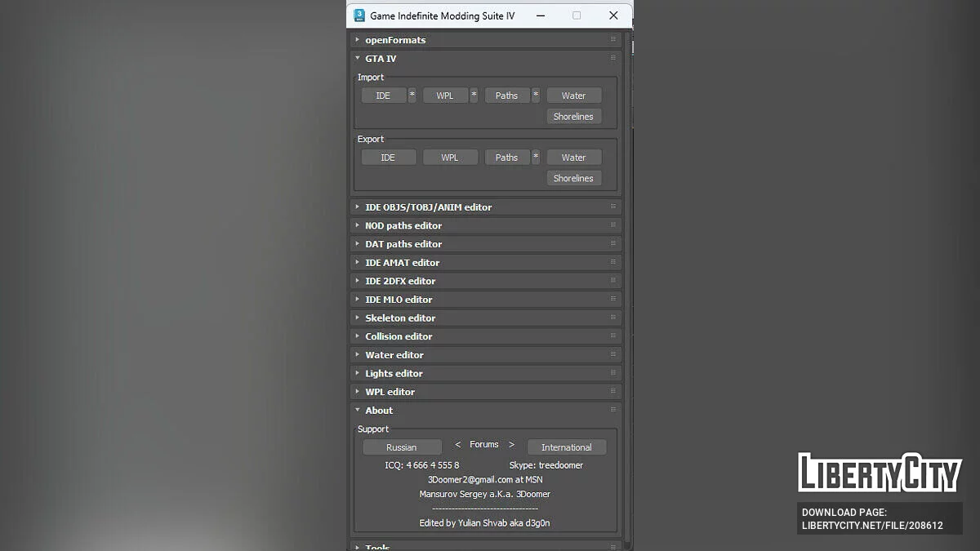The image size is (980, 551).
Task: Click the 3ds Max icon in the title bar
Action: pyautogui.click(x=359, y=16)
